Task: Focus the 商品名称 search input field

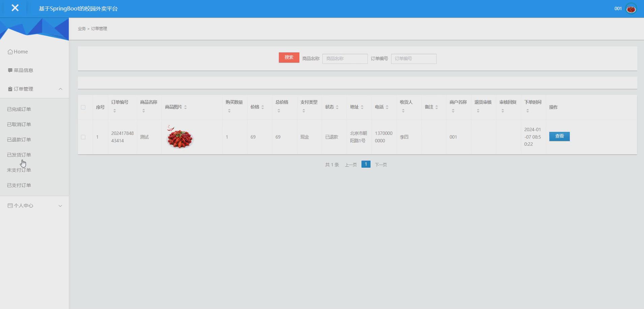Action: pyautogui.click(x=345, y=58)
